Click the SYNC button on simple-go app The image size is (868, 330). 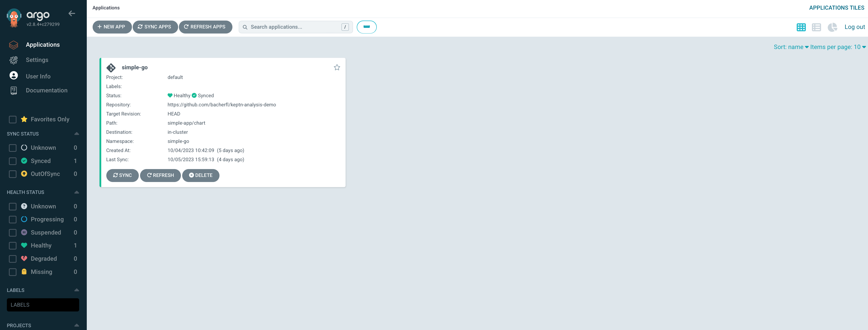(122, 175)
